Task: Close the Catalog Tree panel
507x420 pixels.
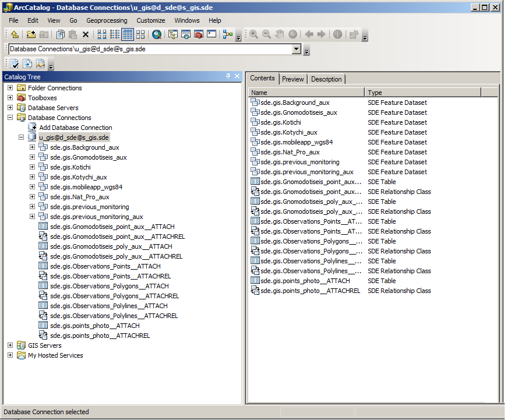Action: pyautogui.click(x=237, y=76)
